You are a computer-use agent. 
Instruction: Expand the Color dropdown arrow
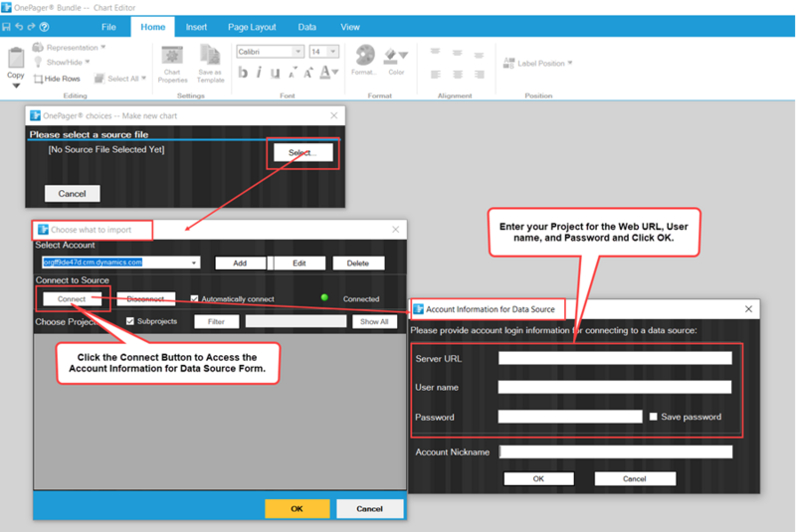404,55
